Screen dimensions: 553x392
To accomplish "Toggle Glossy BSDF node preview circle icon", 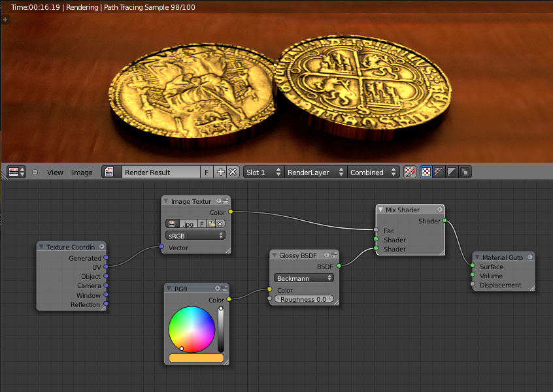I will [327, 255].
